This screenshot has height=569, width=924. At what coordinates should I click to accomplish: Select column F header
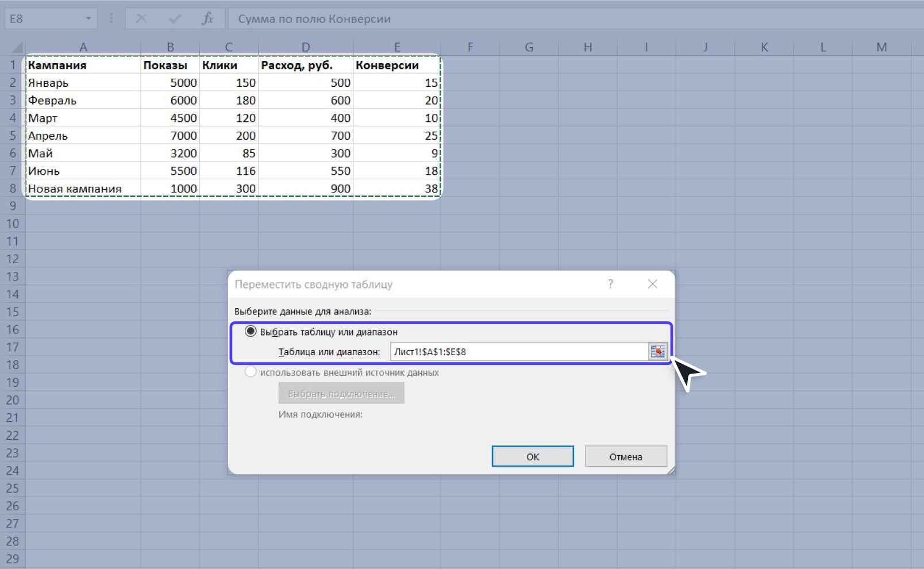point(470,47)
